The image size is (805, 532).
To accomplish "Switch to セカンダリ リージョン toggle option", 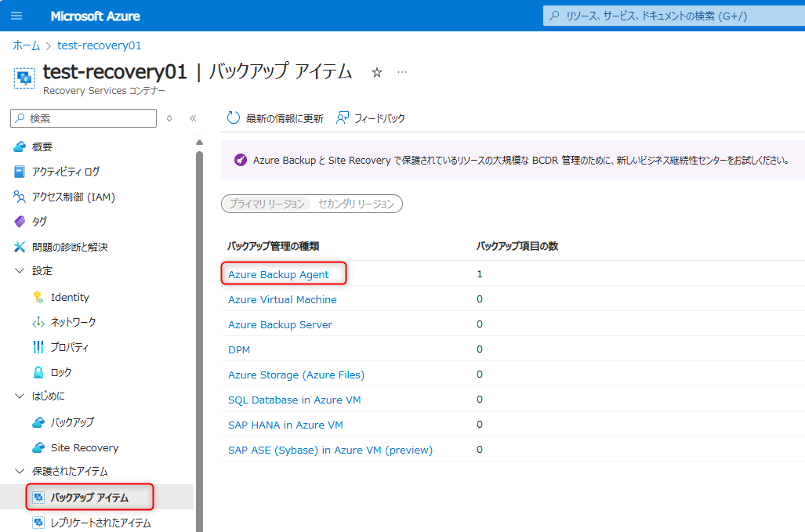I will 357,204.
